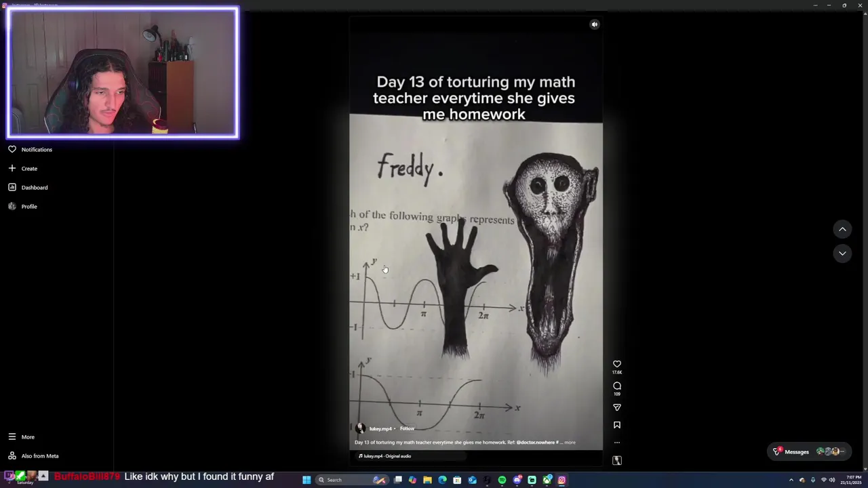This screenshot has height=488, width=868.
Task: Click the Notifications heart icon
Action: click(x=12, y=149)
